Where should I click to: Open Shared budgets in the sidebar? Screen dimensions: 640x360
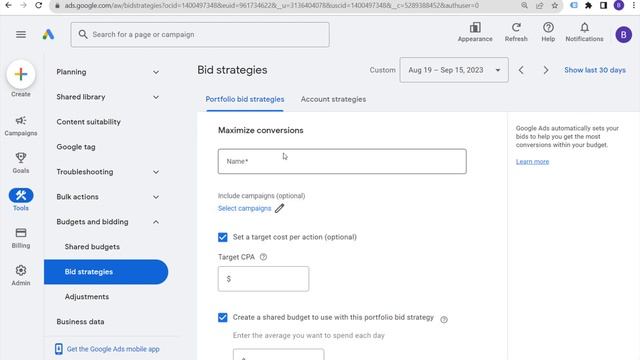point(92,247)
